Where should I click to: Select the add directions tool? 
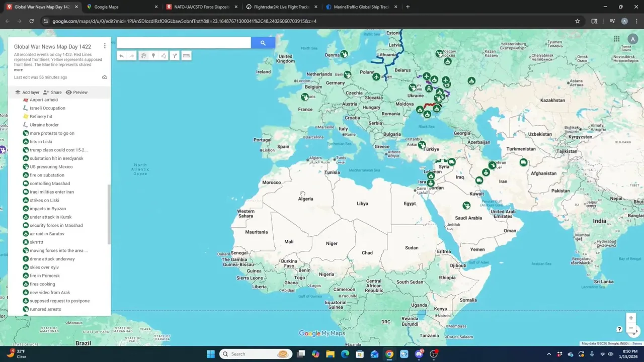click(x=175, y=56)
